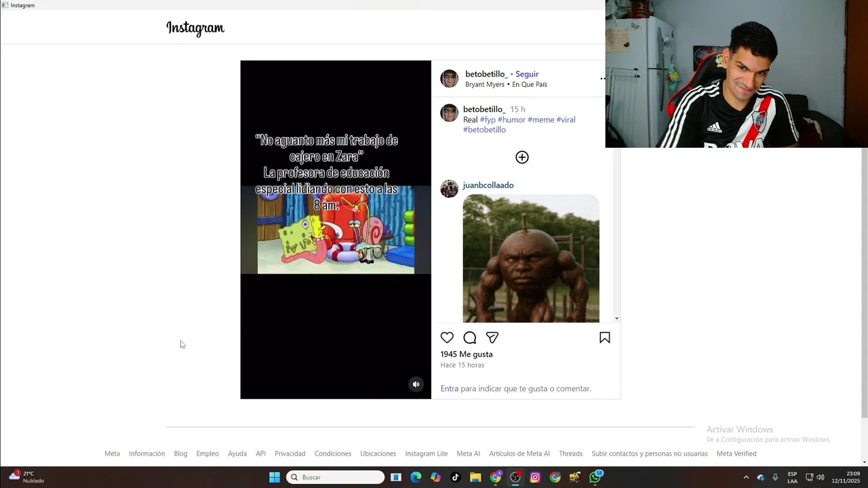Open the weather widget showing 21°C
Image resolution: width=868 pixels, height=488 pixels.
pos(27,477)
